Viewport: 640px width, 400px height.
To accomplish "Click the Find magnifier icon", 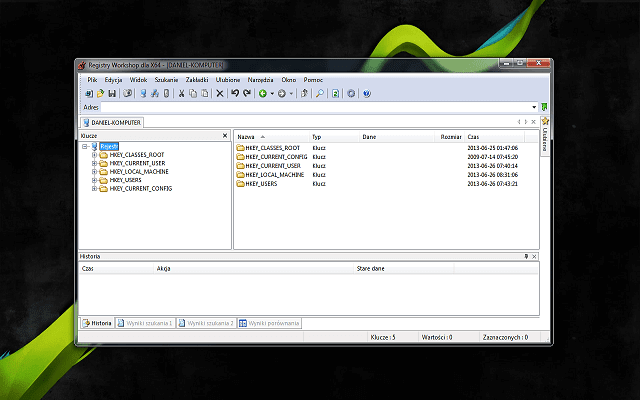I will point(320,93).
